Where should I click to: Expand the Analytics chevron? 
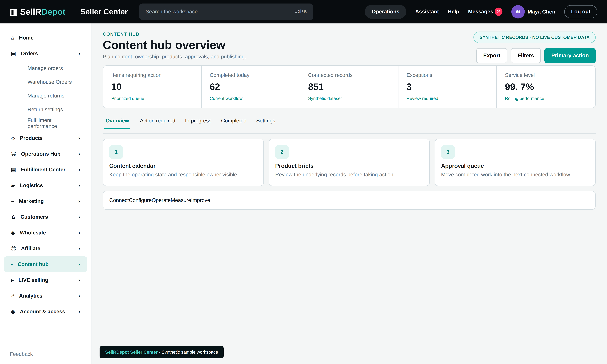[79, 296]
